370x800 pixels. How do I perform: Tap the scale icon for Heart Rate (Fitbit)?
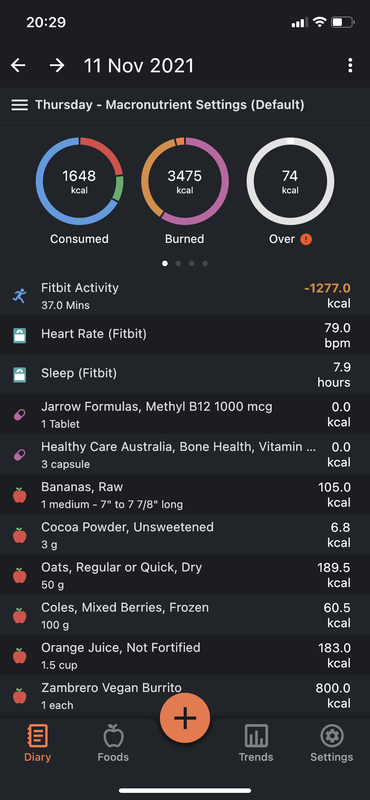click(x=19, y=335)
